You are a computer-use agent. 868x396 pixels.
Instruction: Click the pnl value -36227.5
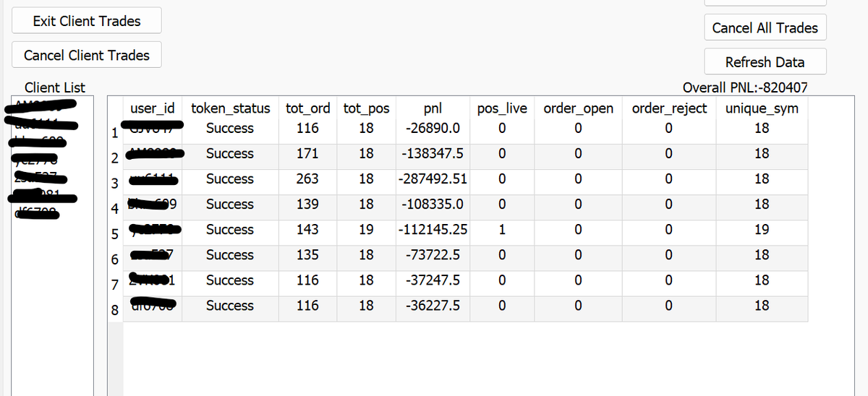coord(432,306)
